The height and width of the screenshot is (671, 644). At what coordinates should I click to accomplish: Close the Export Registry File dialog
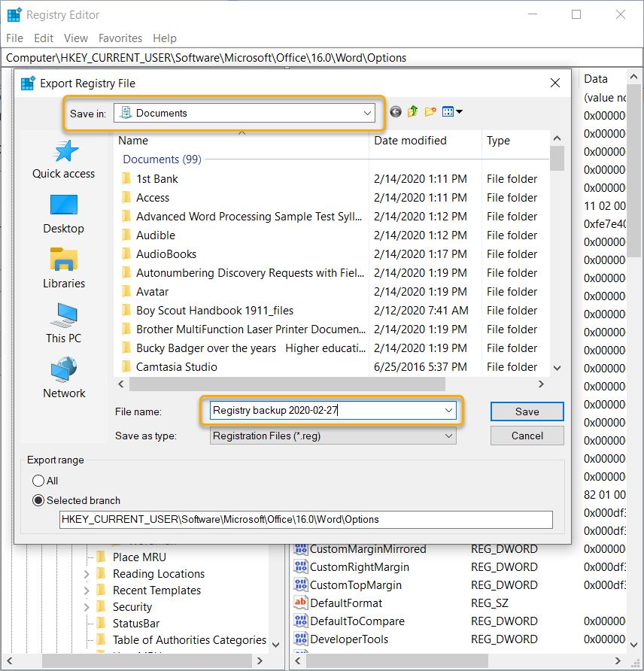pyautogui.click(x=555, y=83)
